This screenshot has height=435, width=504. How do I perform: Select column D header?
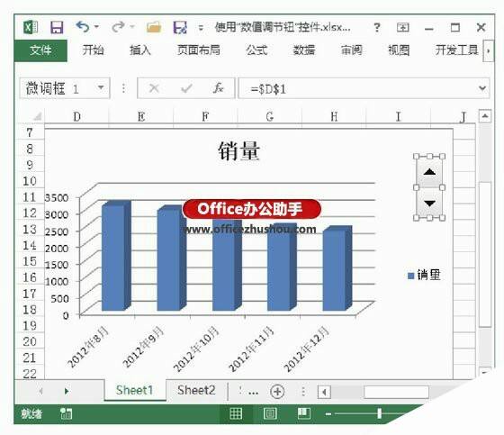[76, 116]
